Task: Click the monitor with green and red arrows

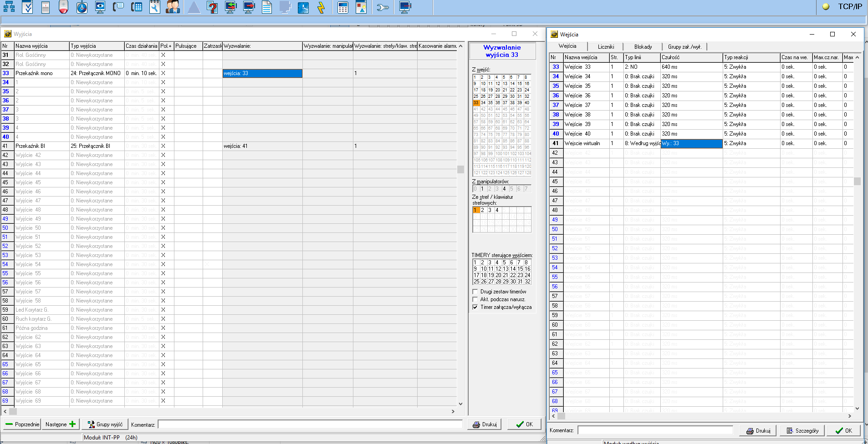Action: tap(231, 7)
